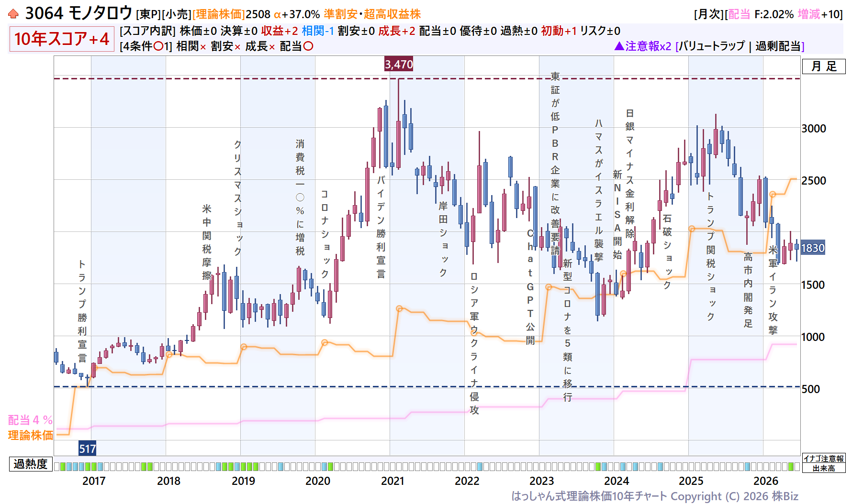Screen dimensions: 852x504
Task: Click the purple warning triangle before 注意報x2
Action: click(x=619, y=46)
